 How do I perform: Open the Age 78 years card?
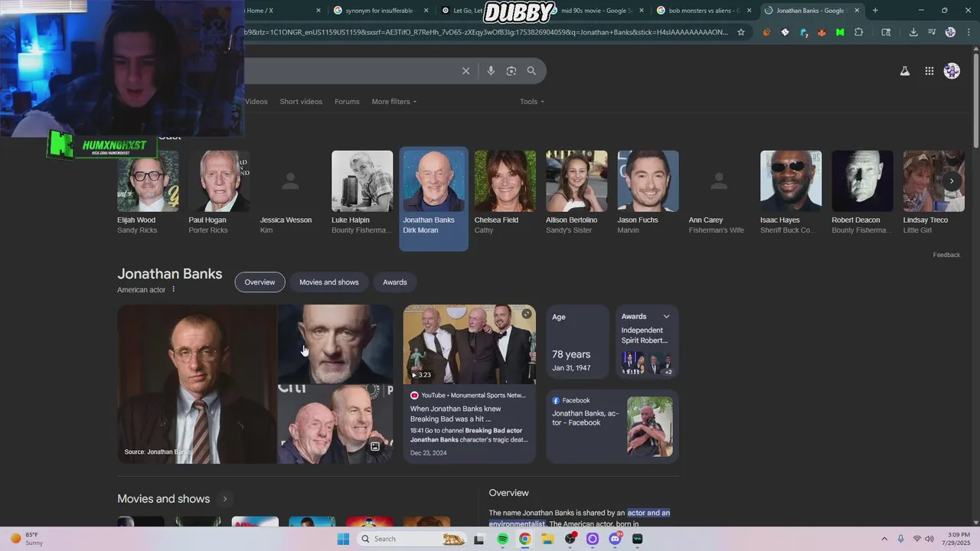click(x=577, y=341)
